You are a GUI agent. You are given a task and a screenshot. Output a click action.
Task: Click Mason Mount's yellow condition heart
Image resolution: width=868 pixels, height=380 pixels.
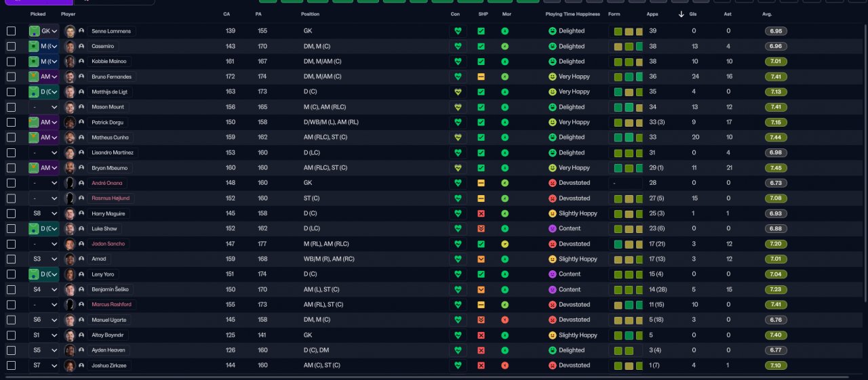[458, 107]
